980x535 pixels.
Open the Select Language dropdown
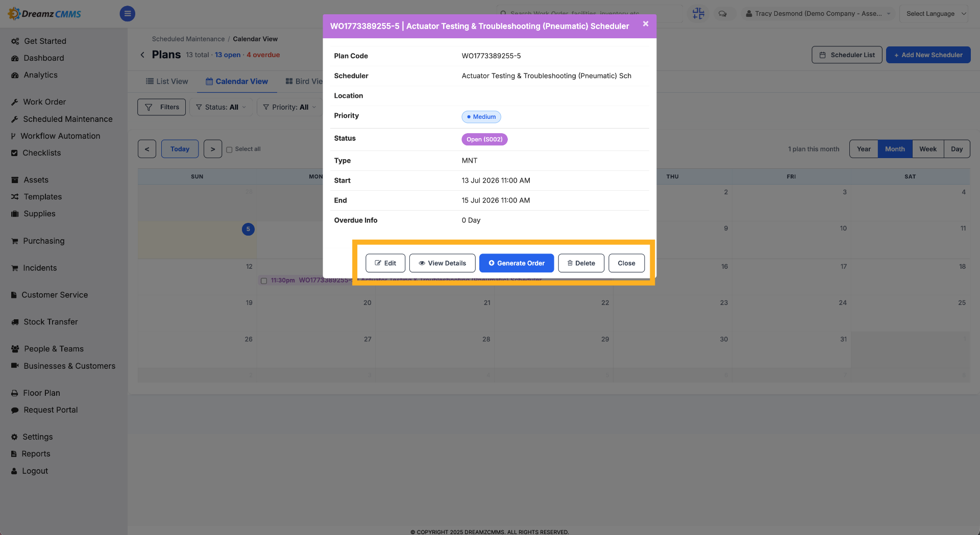(x=935, y=14)
